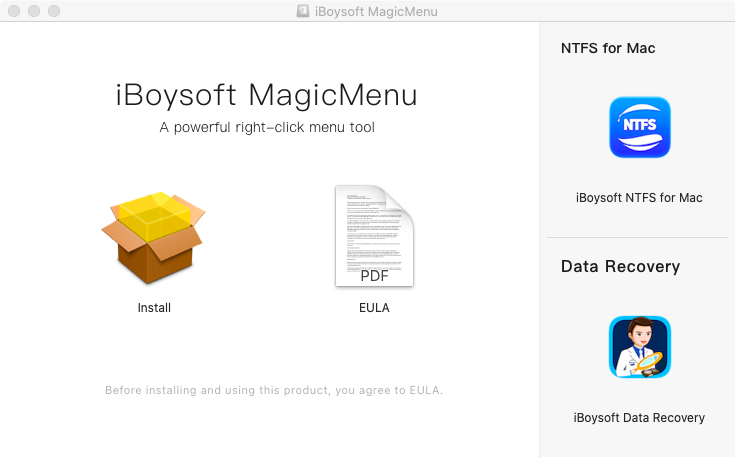Click the "NTFS for Mac" section heading
The width and height of the screenshot is (735, 465).
pyautogui.click(x=608, y=48)
